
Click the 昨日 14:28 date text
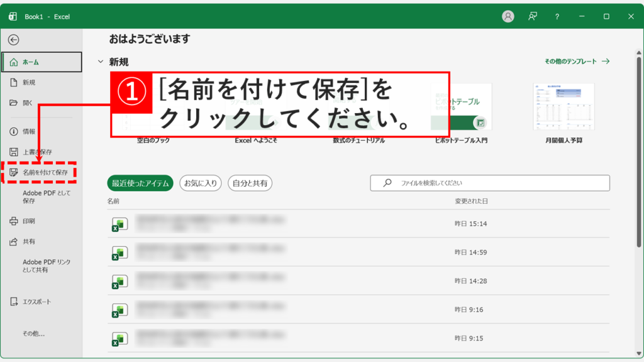[x=470, y=281]
